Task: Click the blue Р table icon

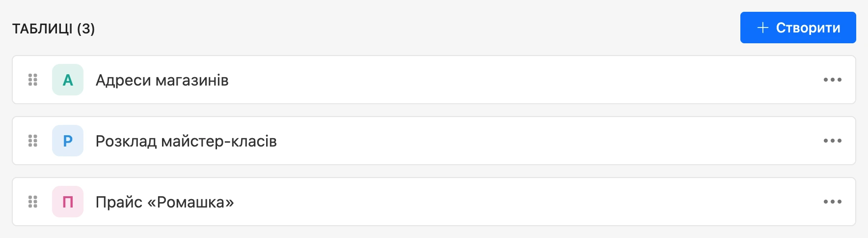Action: pos(68,141)
